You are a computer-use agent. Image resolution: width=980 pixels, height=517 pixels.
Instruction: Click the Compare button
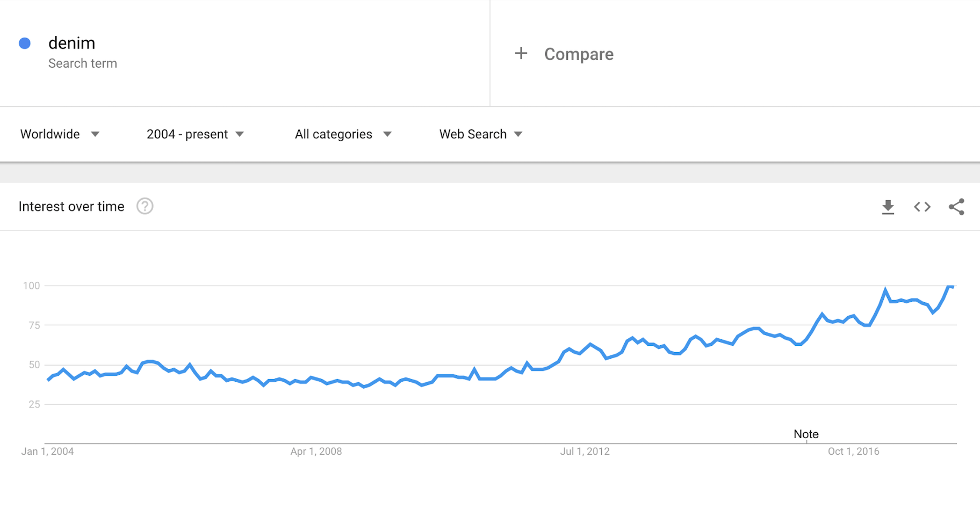pyautogui.click(x=579, y=54)
